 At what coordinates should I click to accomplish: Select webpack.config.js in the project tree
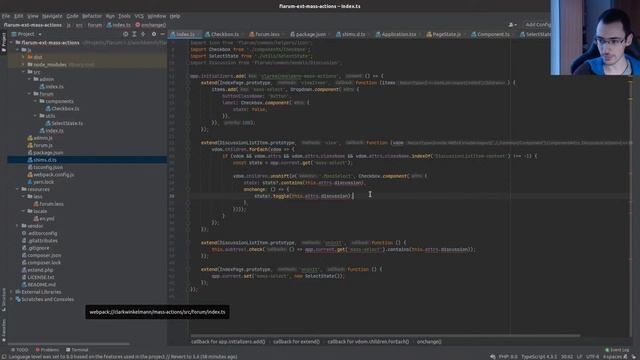click(53, 175)
